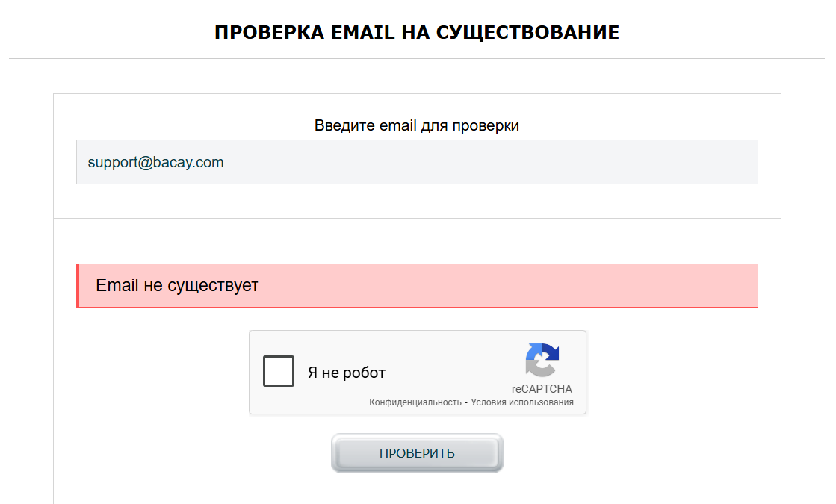This screenshot has width=836, height=504.
Task: Click the reCAPTCHA caption under the logo
Action: 542,389
